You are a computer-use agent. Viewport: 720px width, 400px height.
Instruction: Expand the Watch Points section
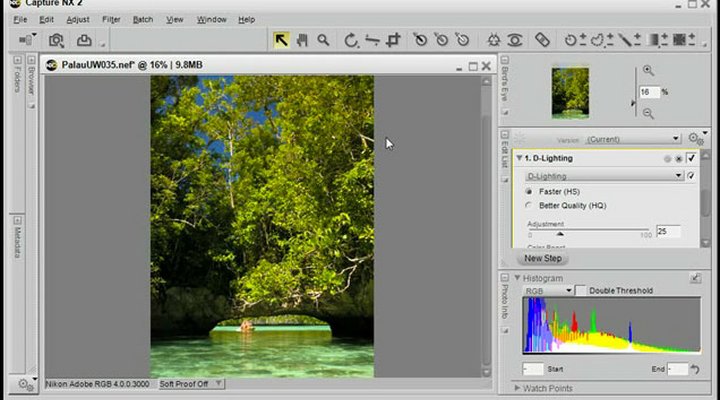(518, 388)
